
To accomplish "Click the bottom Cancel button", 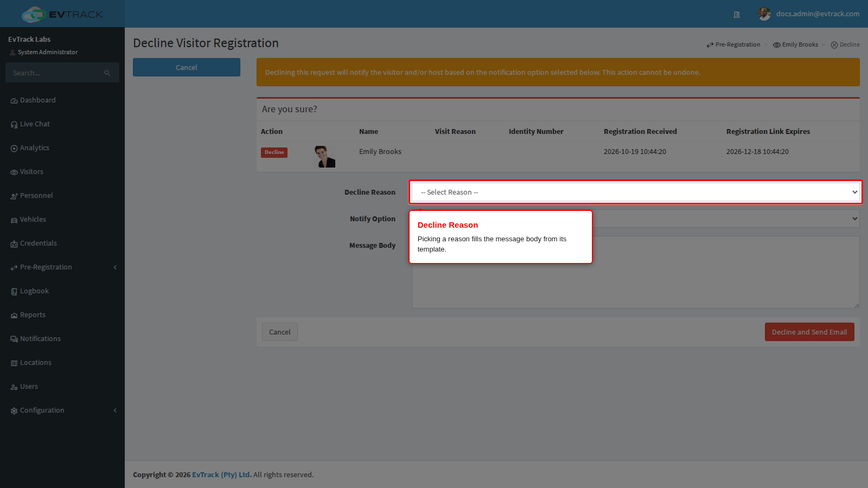I will (280, 332).
